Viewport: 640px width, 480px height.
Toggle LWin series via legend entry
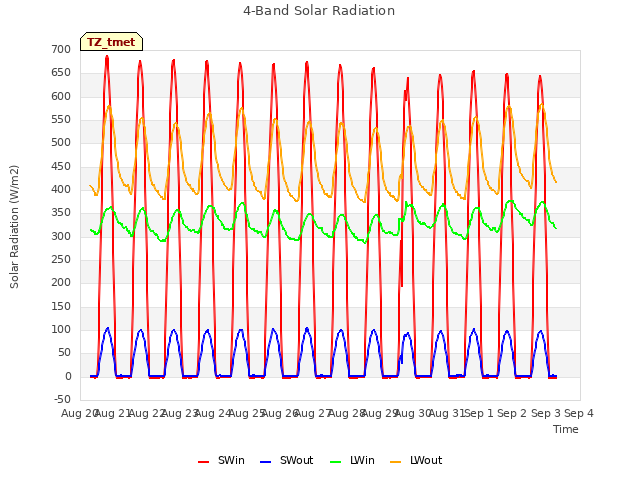coord(352,460)
